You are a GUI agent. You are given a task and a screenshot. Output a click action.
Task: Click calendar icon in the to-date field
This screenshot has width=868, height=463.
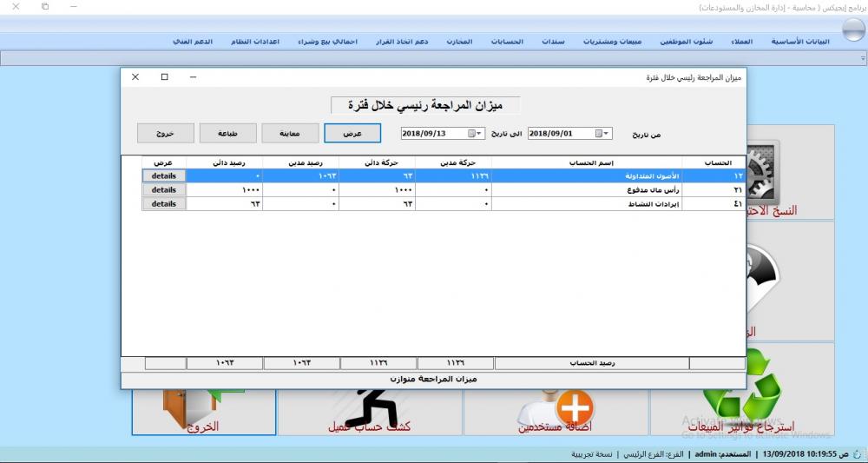[x=471, y=134]
